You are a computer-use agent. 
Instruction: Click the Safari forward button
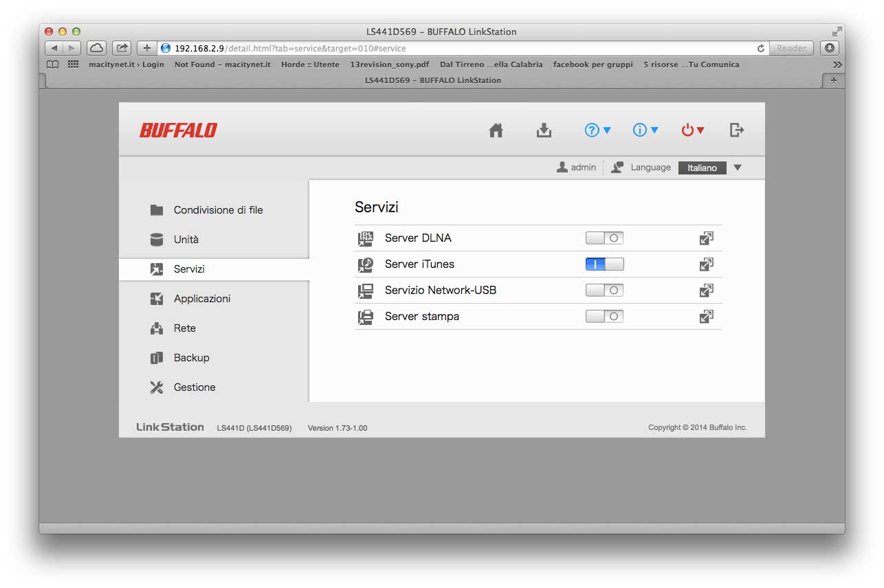pyautogui.click(x=71, y=48)
